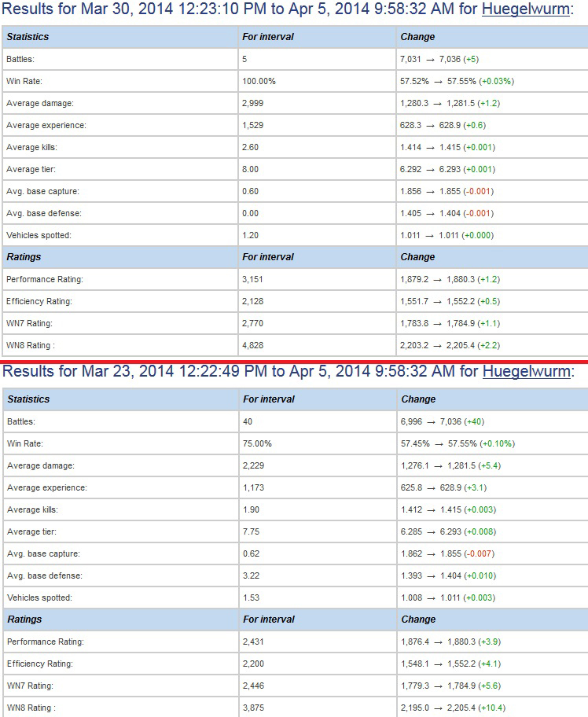Select avg. base defense value '3.22'

(251, 575)
